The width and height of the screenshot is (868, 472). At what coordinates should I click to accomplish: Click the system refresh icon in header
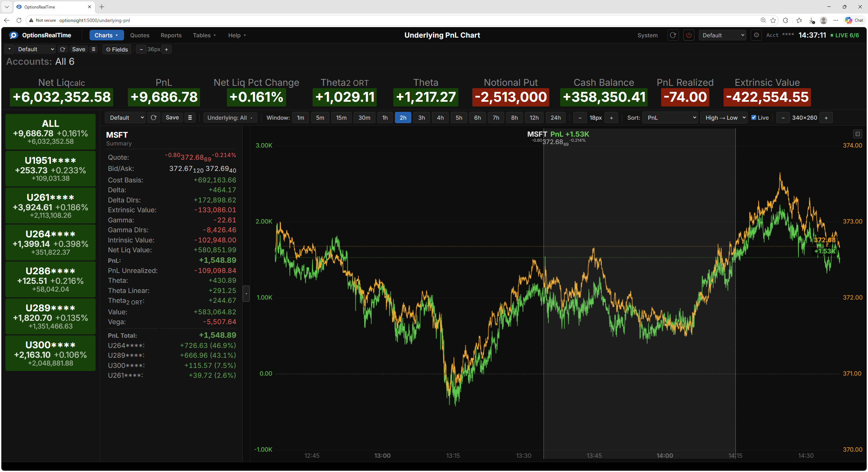pos(673,35)
